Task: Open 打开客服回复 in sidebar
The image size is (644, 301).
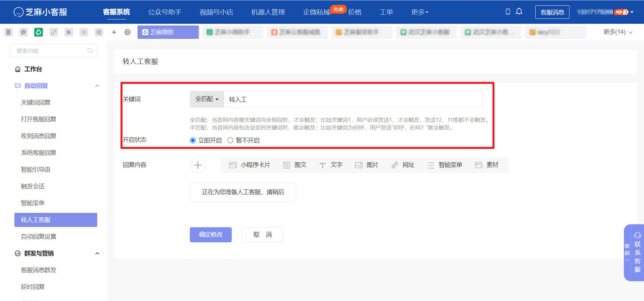Action: pos(39,119)
